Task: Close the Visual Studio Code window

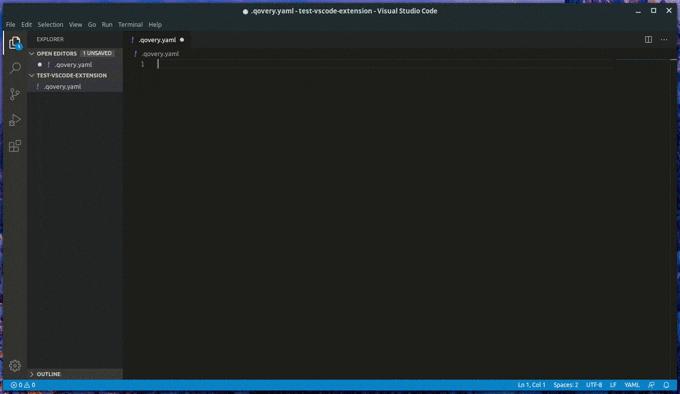Action: [669, 11]
